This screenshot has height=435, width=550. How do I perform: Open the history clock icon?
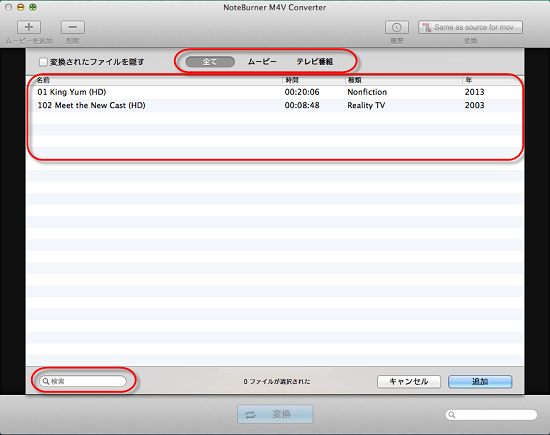(x=397, y=27)
